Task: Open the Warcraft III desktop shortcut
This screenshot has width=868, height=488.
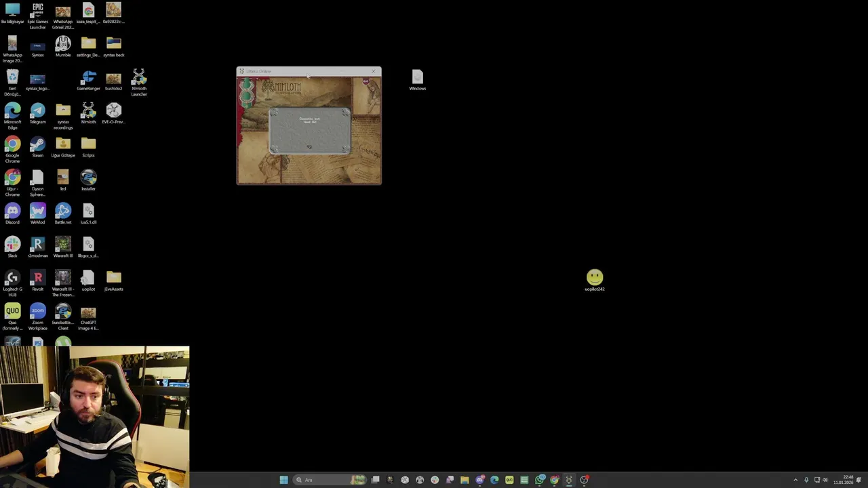Action: tap(63, 247)
